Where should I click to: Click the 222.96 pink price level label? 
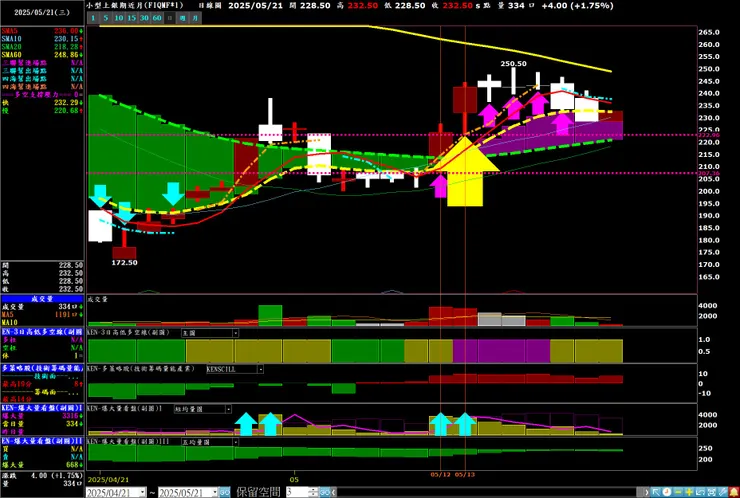708,135
